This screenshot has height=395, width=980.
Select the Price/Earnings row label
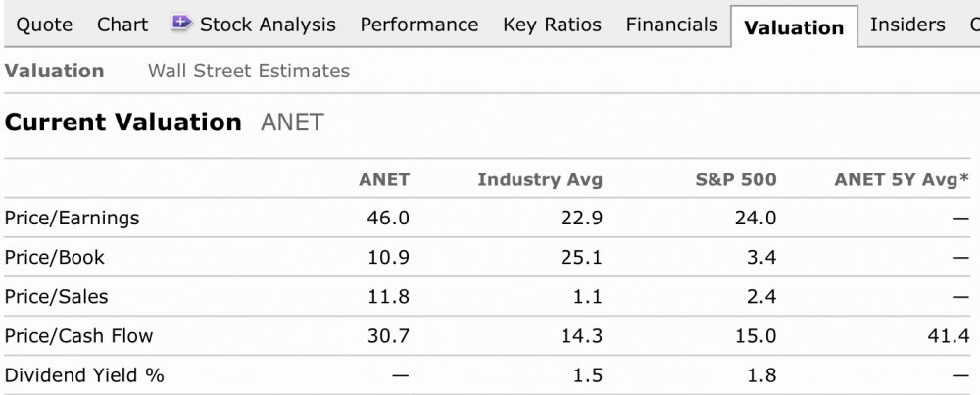pyautogui.click(x=72, y=218)
